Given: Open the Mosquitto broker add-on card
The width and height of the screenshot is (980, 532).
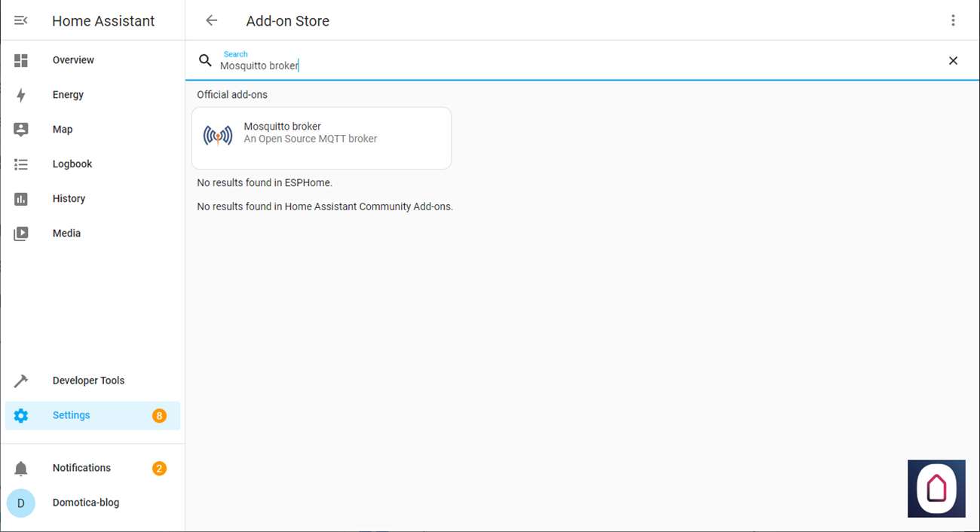Looking at the screenshot, I should [321, 138].
